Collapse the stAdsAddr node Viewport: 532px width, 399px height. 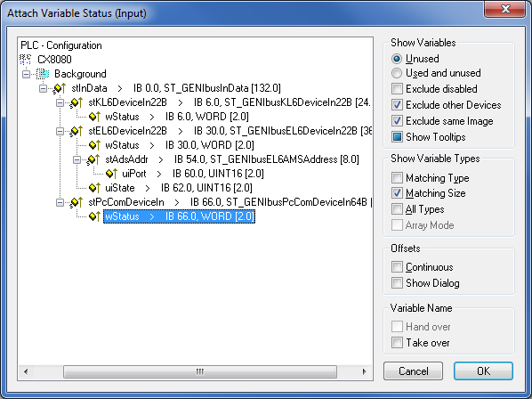coord(77,159)
